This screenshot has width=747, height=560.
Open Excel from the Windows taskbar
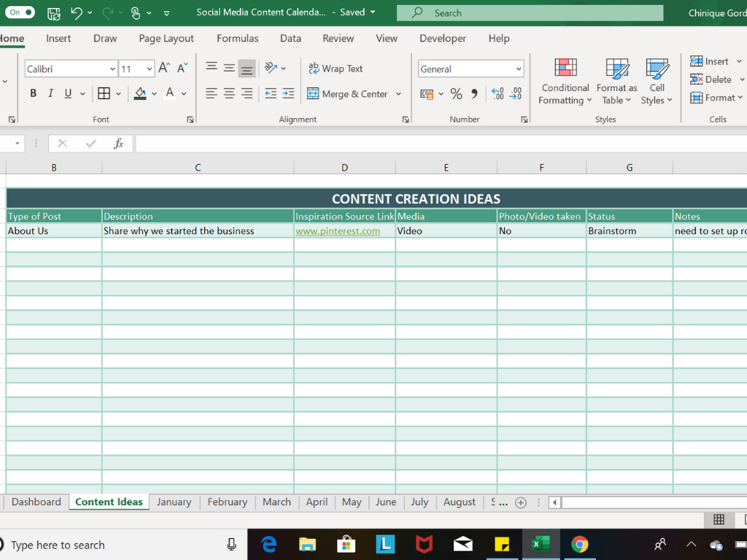coord(541,544)
